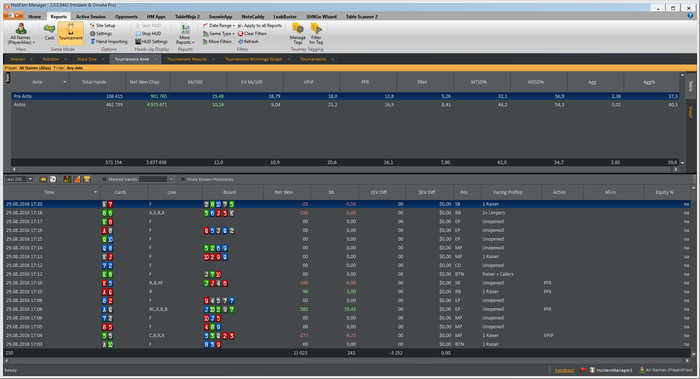Click the playing cards icon in hands toolbar
Image resolution: width=700 pixels, height=379 pixels.
click(53, 179)
